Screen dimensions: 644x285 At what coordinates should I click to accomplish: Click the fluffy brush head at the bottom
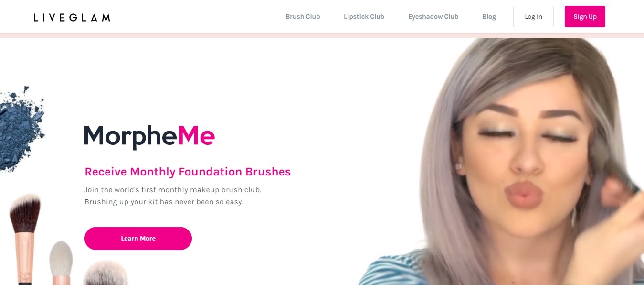click(x=106, y=273)
